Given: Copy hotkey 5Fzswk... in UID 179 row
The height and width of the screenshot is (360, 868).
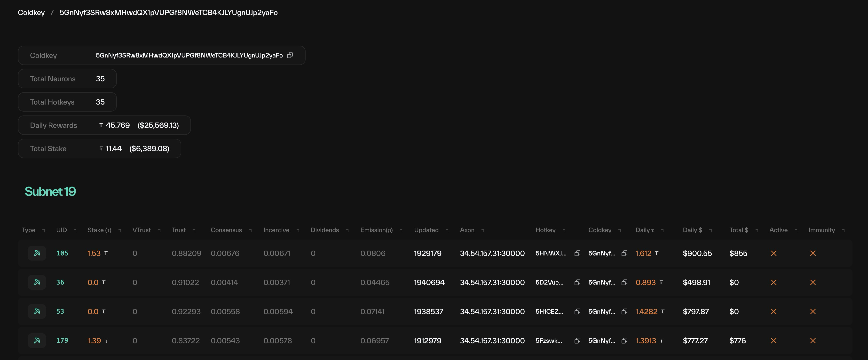Looking at the screenshot, I should click(577, 341).
